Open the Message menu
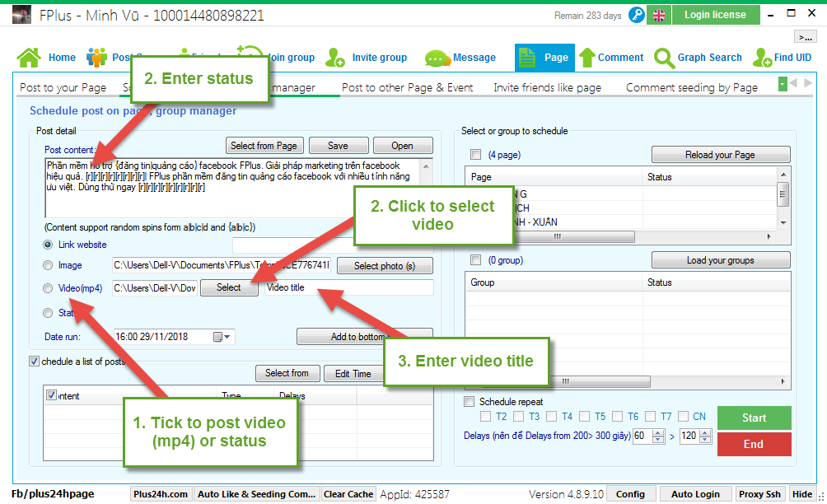The width and height of the screenshot is (827, 504). pos(474,58)
